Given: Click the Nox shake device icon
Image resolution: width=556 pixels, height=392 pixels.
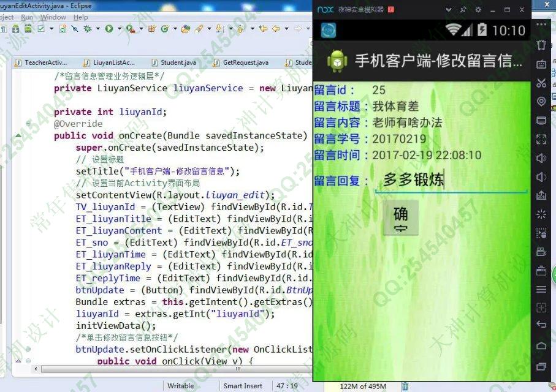Looking at the screenshot, I should [x=541, y=45].
